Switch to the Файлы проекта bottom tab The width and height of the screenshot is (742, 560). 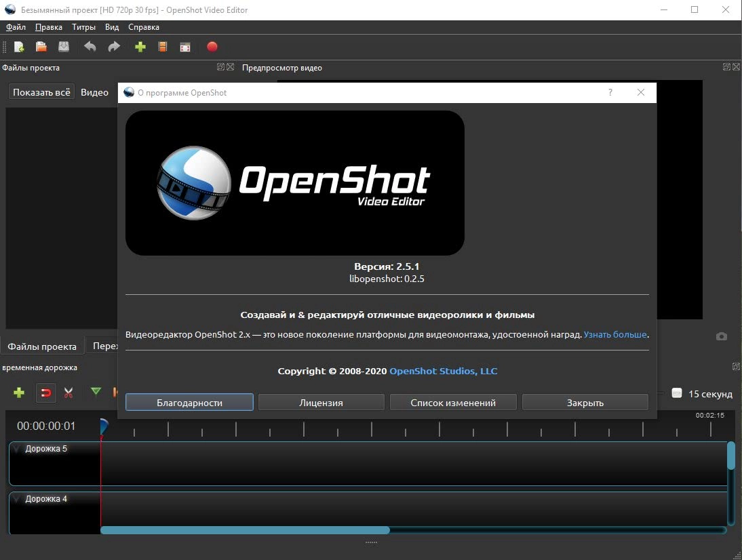(42, 346)
